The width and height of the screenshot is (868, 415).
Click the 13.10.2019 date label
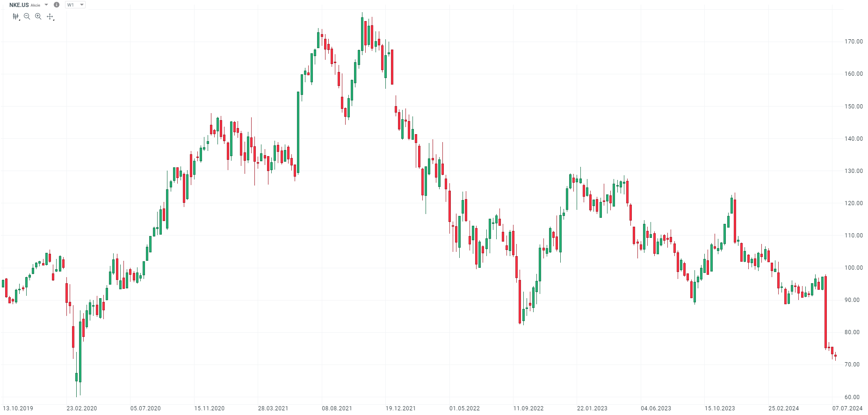pyautogui.click(x=18, y=408)
